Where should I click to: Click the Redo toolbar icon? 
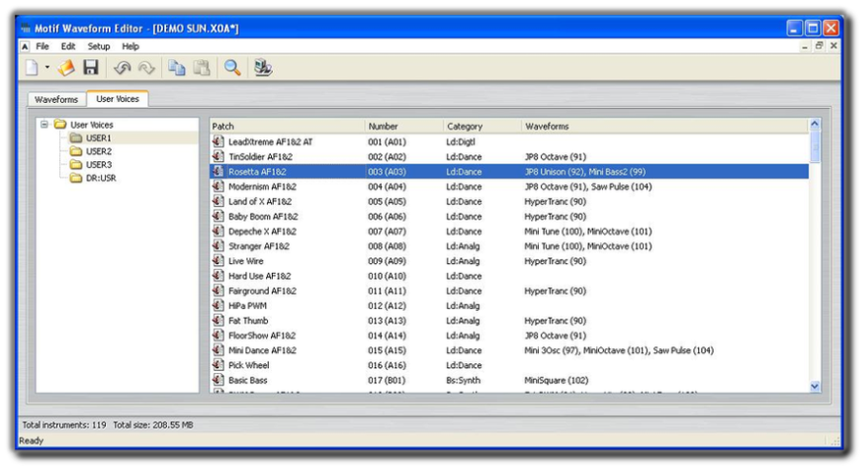pyautogui.click(x=146, y=67)
